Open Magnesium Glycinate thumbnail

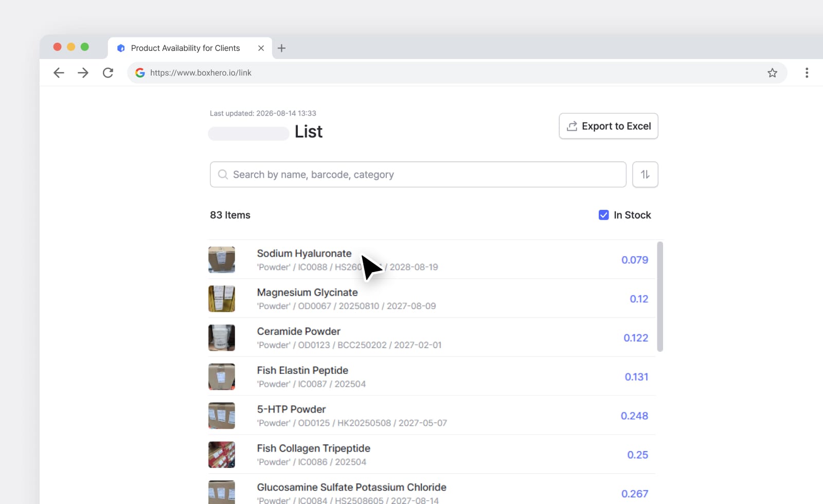(222, 299)
